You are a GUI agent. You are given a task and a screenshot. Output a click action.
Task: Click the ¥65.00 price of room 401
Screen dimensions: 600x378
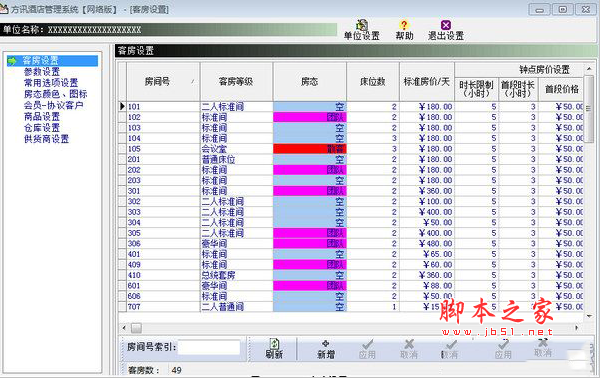pyautogui.click(x=427, y=254)
